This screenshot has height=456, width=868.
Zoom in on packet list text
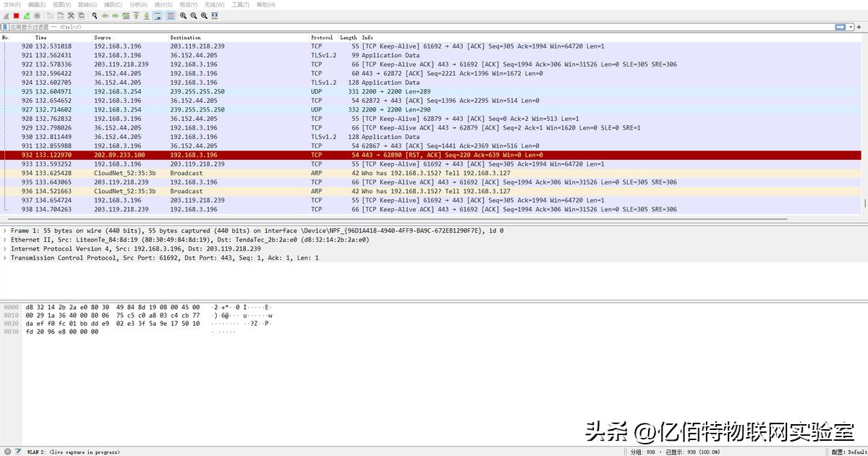pyautogui.click(x=183, y=15)
